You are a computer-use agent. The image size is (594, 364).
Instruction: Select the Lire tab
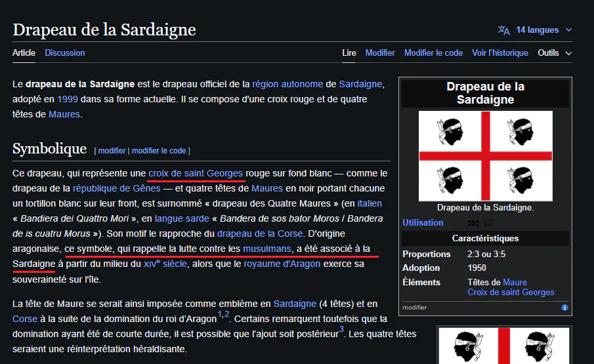(x=349, y=53)
